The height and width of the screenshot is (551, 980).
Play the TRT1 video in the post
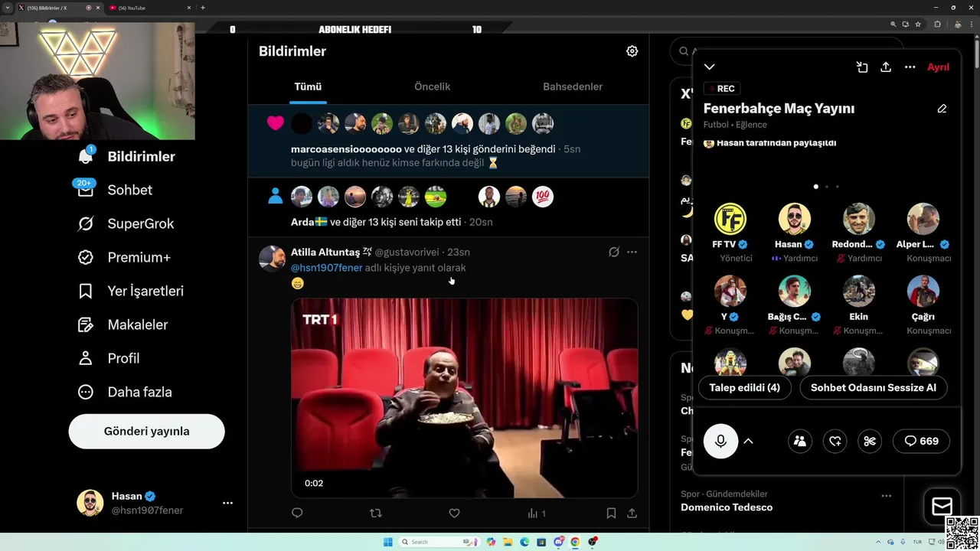464,398
